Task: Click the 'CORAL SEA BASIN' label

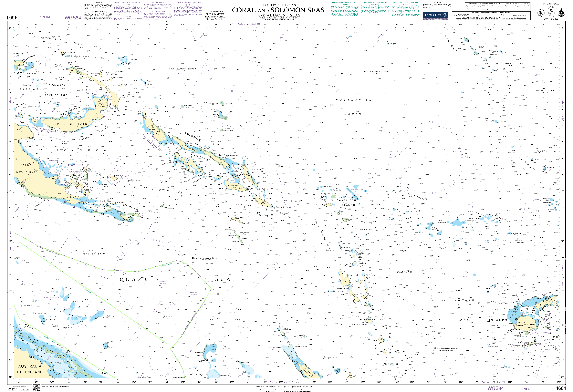Action: click(94, 254)
